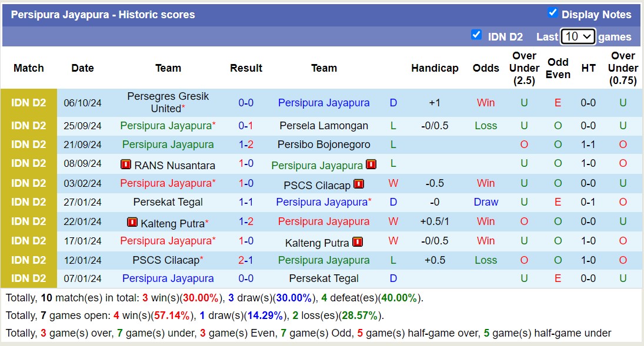The image size is (644, 346).
Task: Open Persela Lamongan team page
Action: 324,125
